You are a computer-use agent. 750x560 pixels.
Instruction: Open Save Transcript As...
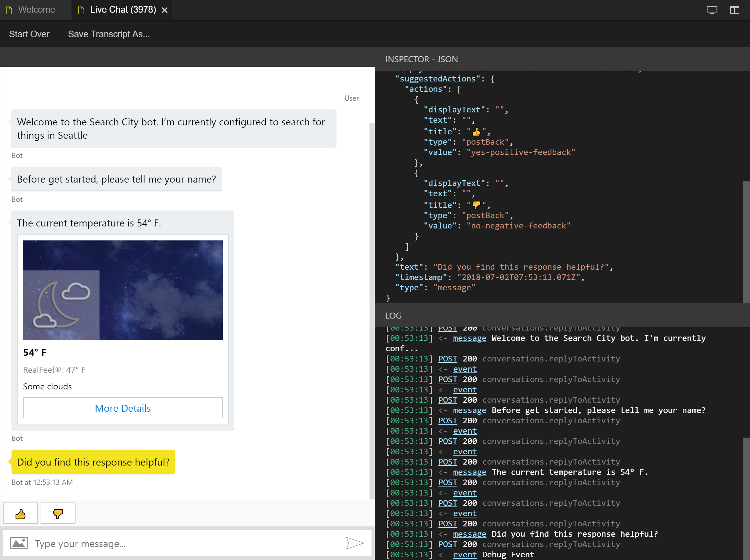point(109,34)
